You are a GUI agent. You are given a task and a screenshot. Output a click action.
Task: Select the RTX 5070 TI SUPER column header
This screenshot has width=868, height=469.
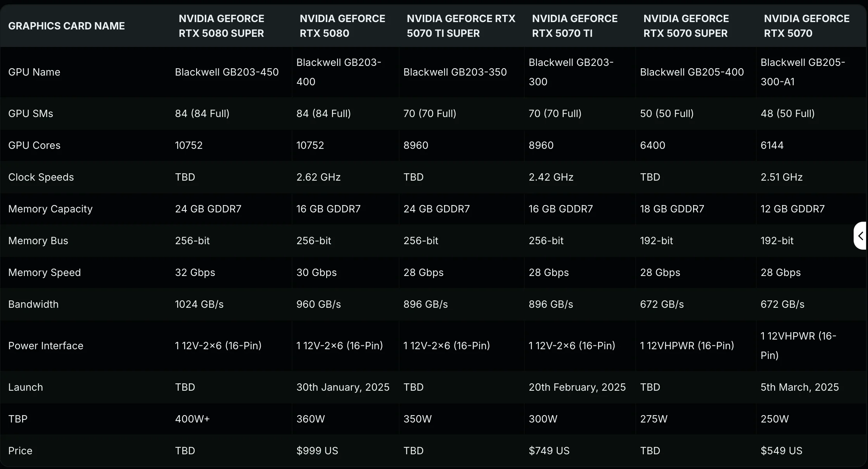click(x=461, y=26)
